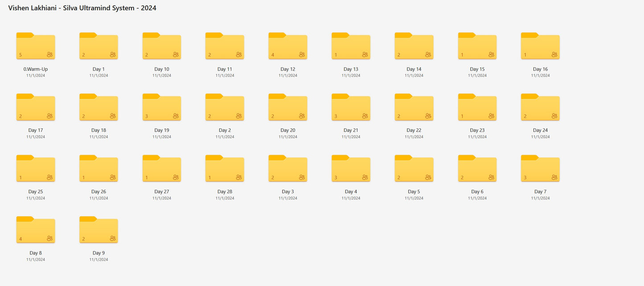Click the shared icon on Day 10 folder
The height and width of the screenshot is (286, 644).
176,55
